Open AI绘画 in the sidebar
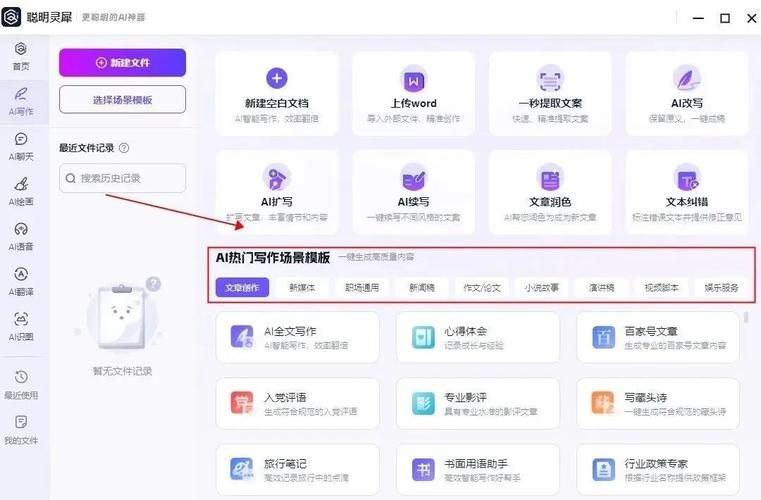The image size is (761, 500). (21, 184)
